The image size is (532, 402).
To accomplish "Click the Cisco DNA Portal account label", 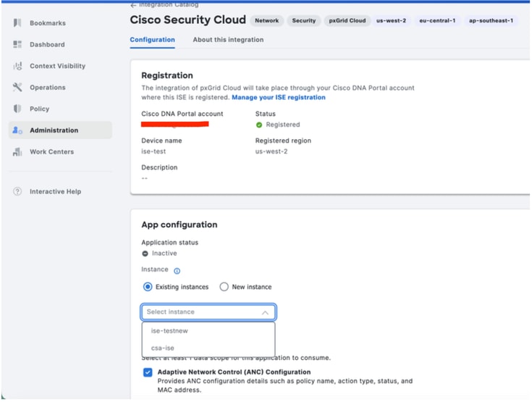I will (x=182, y=114).
